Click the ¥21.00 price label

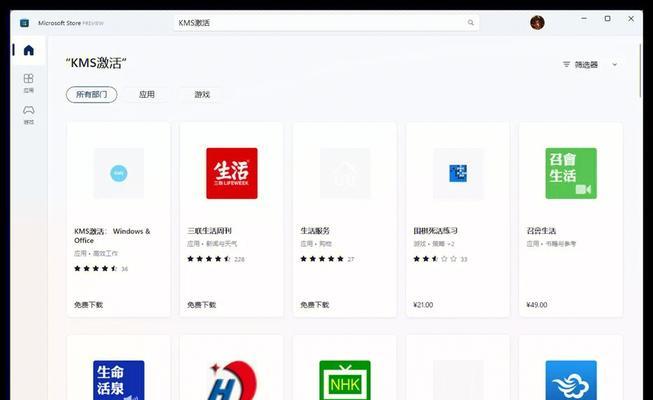(423, 305)
